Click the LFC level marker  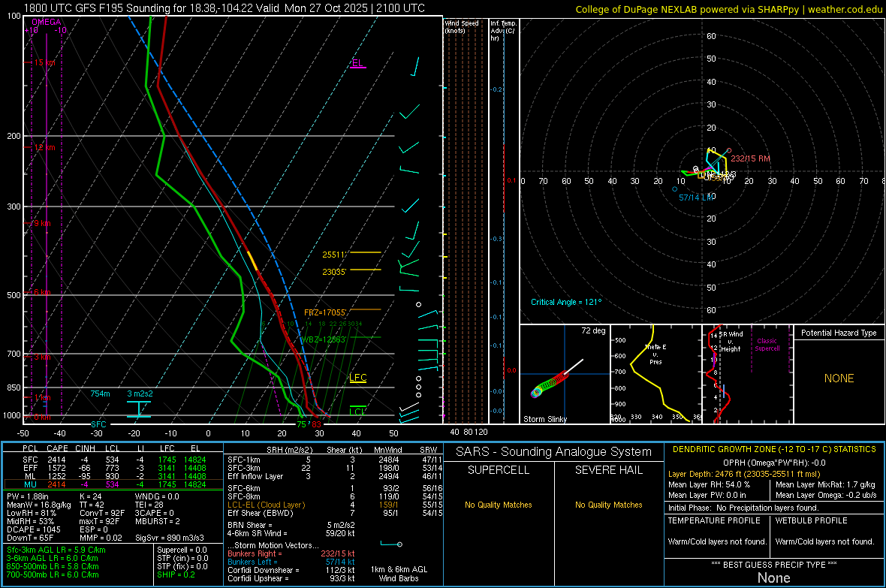(358, 378)
